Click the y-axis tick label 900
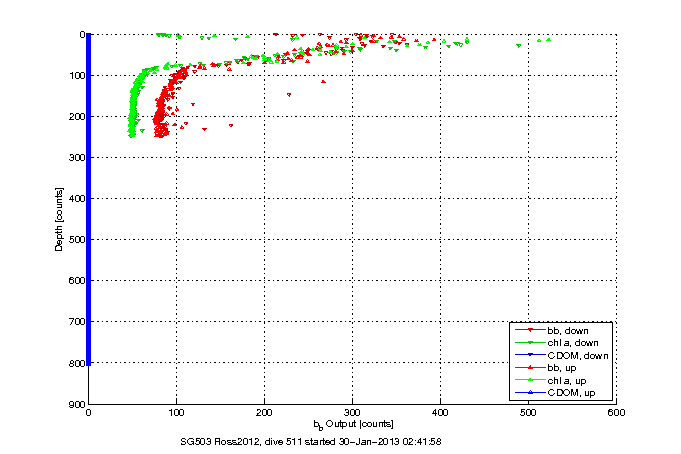 [76, 404]
